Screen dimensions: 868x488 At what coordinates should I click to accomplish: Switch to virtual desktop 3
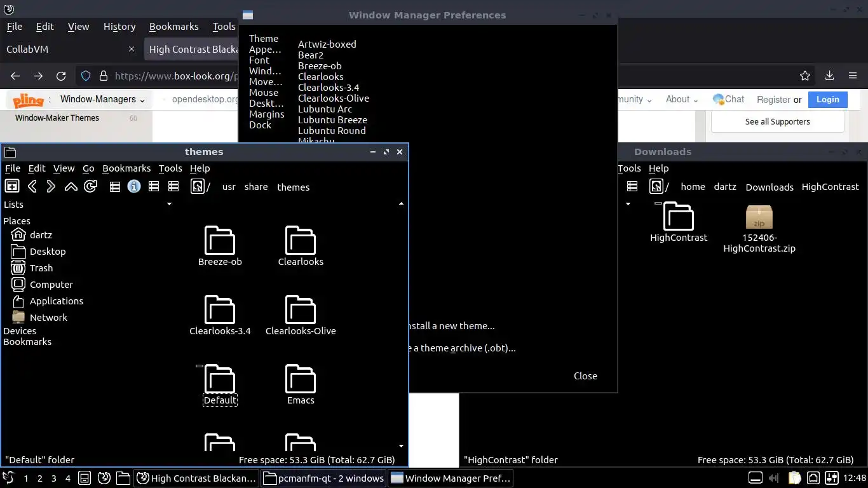pyautogui.click(x=53, y=478)
